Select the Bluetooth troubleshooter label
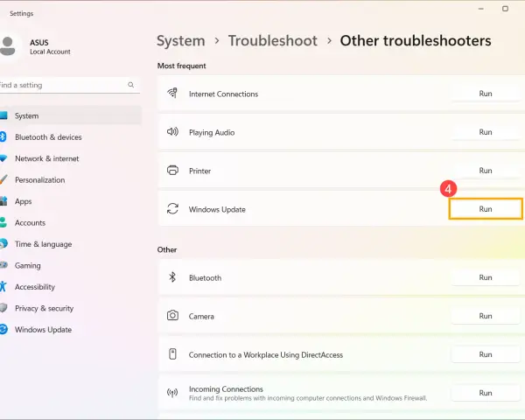 [205, 278]
